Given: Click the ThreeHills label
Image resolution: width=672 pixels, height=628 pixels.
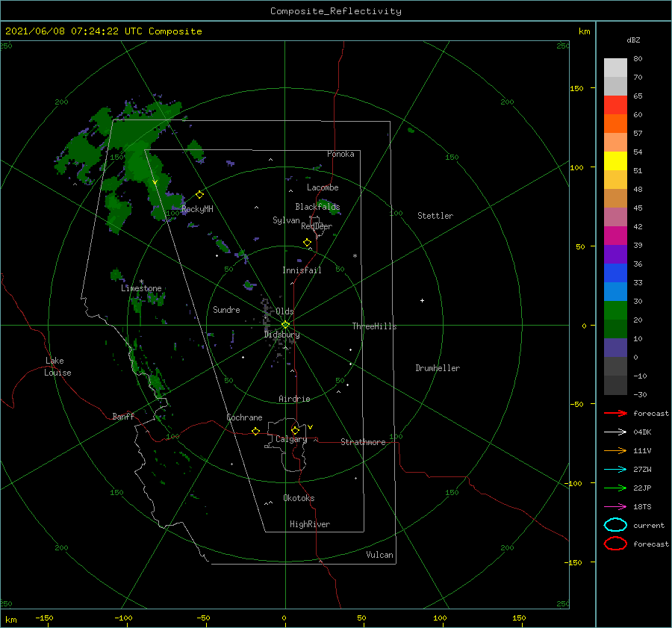Looking at the screenshot, I should coord(375,326).
